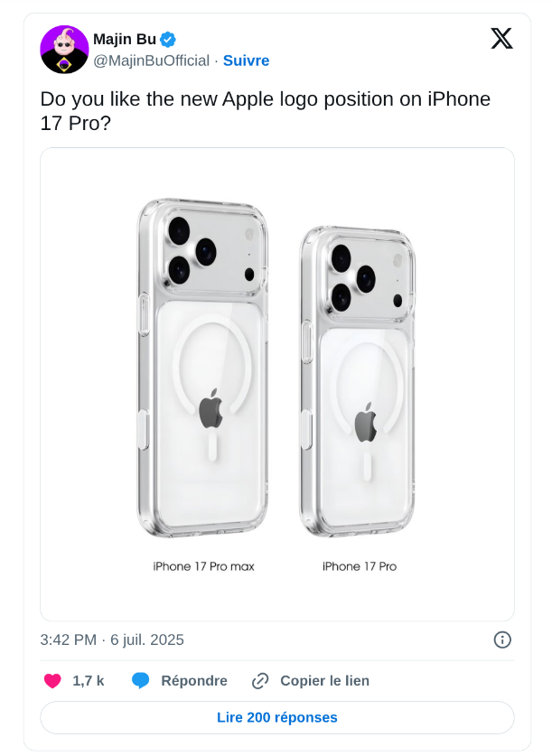Click the "iPhone 17 Pro max" caption
552x756 pixels.
pos(203,566)
